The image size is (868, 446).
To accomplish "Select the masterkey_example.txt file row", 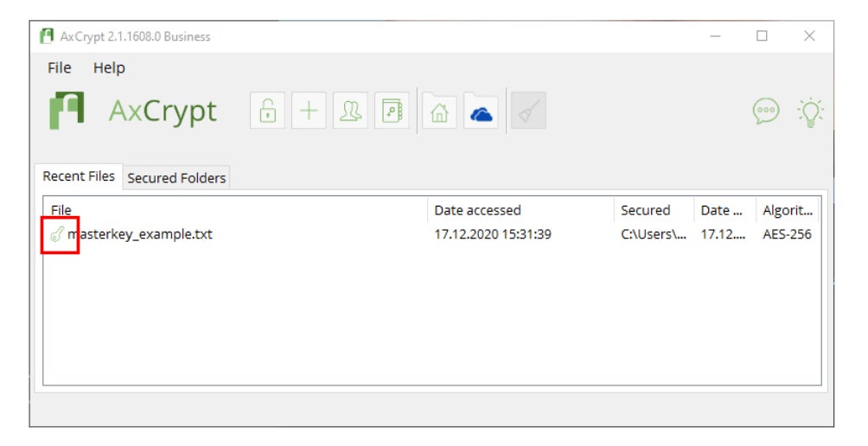I will click(x=431, y=234).
